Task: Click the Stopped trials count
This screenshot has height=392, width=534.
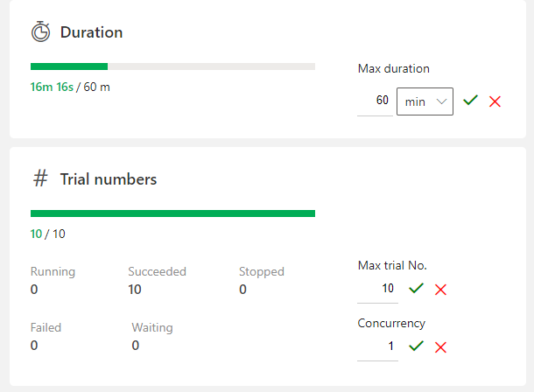Action: (242, 290)
